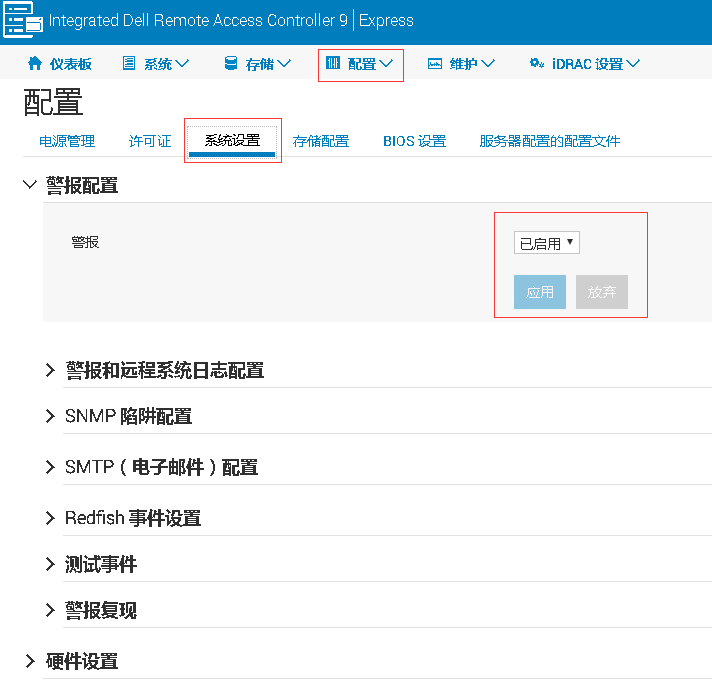Switch to the BIOS 设置 tab
The width and height of the screenshot is (712, 699).
click(414, 141)
